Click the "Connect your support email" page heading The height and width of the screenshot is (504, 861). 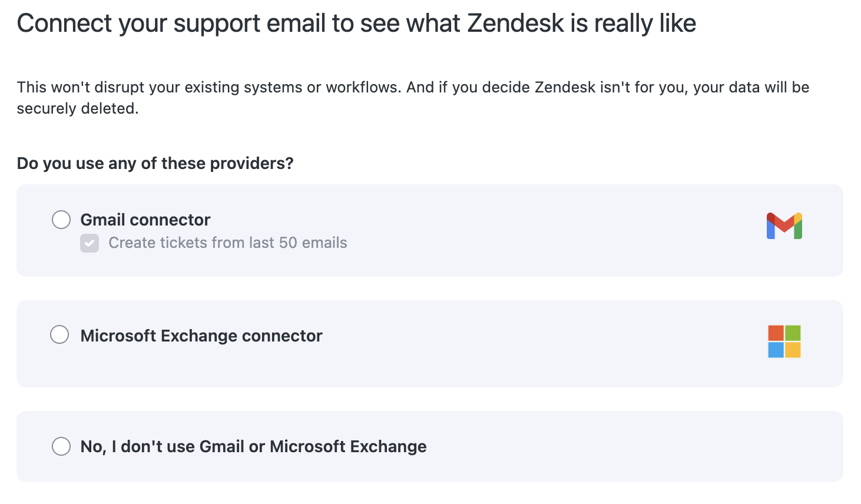click(x=357, y=24)
